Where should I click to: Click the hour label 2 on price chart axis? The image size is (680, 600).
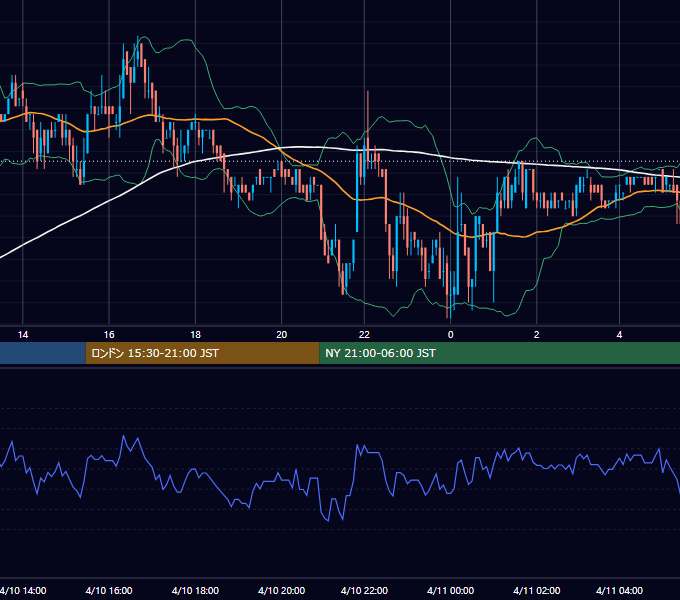coord(536,335)
